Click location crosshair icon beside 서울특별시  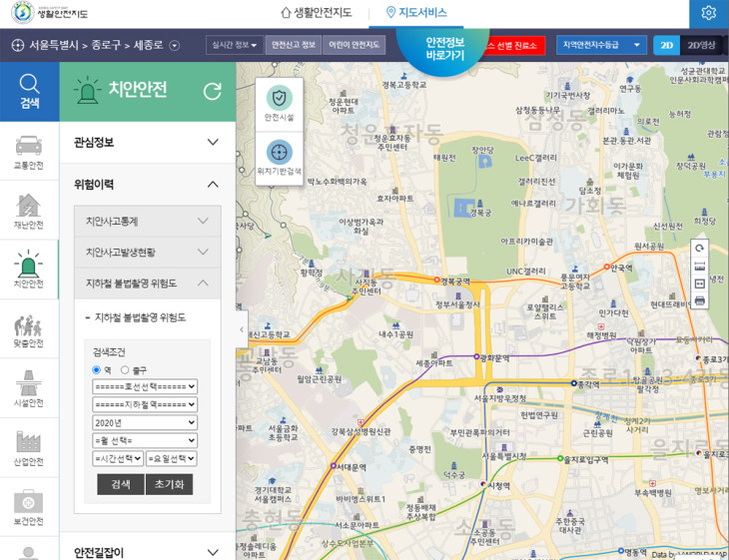point(18,45)
